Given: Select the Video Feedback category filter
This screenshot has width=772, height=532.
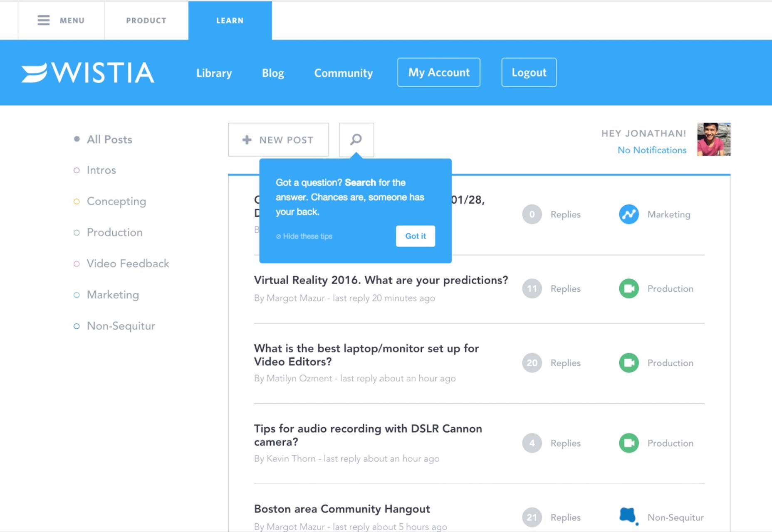Looking at the screenshot, I should (121, 264).
